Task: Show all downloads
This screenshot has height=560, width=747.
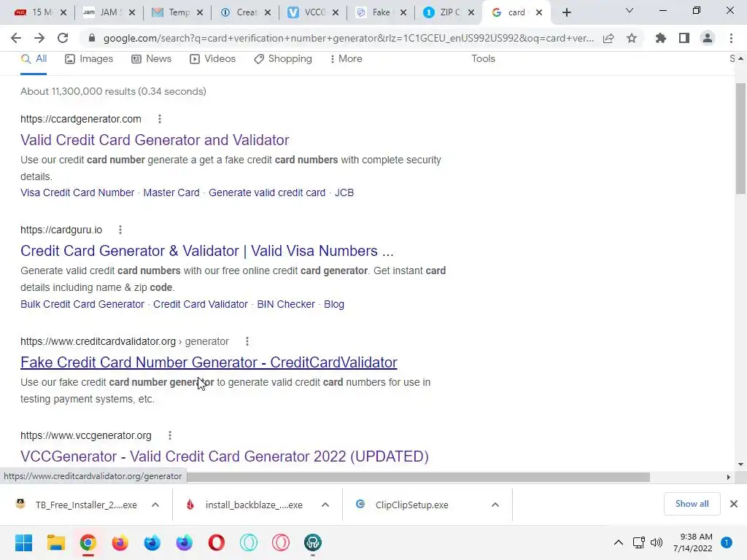Action: click(x=692, y=504)
